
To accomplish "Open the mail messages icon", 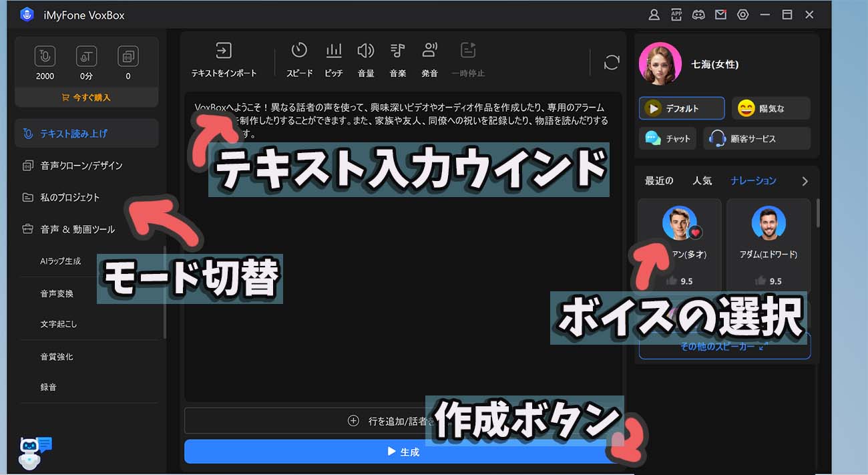I will [720, 15].
